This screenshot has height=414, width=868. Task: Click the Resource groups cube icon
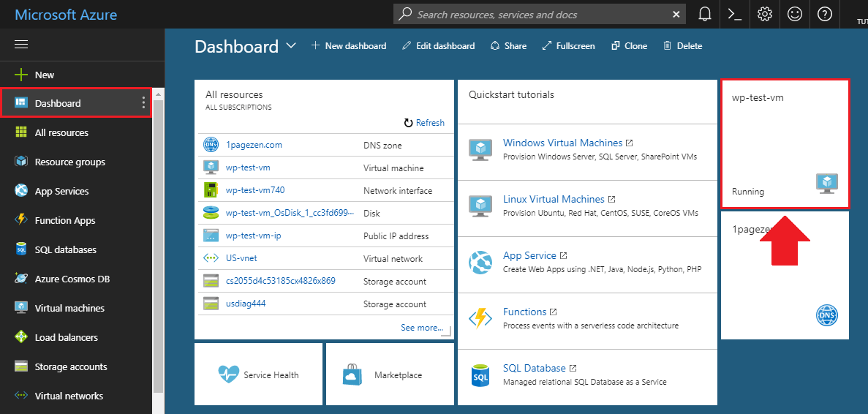(21, 162)
